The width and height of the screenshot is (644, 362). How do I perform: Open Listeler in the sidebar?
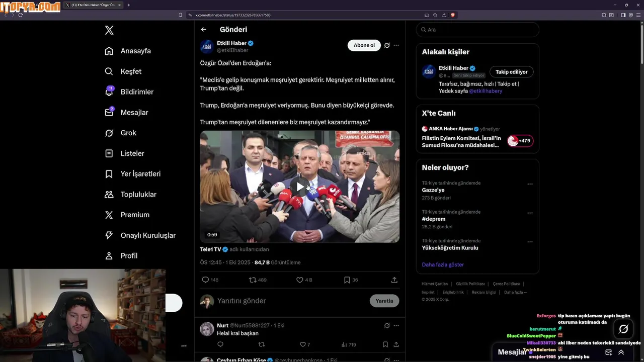pos(124,153)
